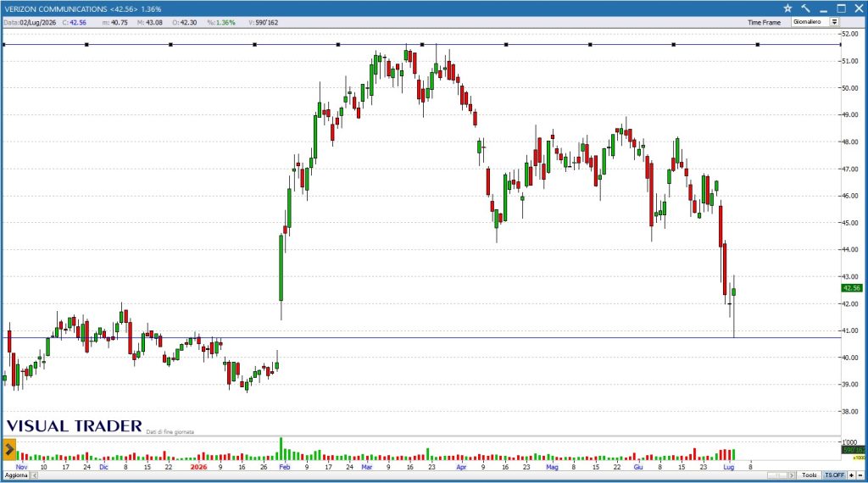The width and height of the screenshot is (868, 483).
Task: Maximize the Verizon chart window
Action: coord(841,8)
